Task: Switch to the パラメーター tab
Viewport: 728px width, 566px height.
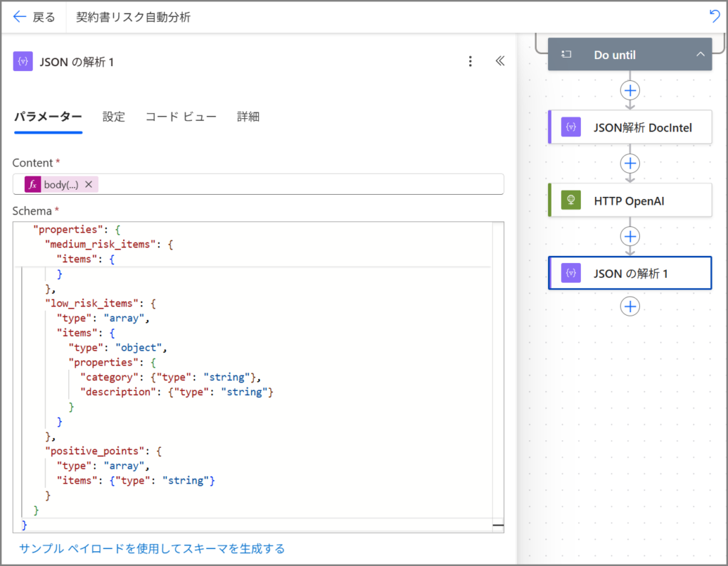Action: pyautogui.click(x=48, y=117)
